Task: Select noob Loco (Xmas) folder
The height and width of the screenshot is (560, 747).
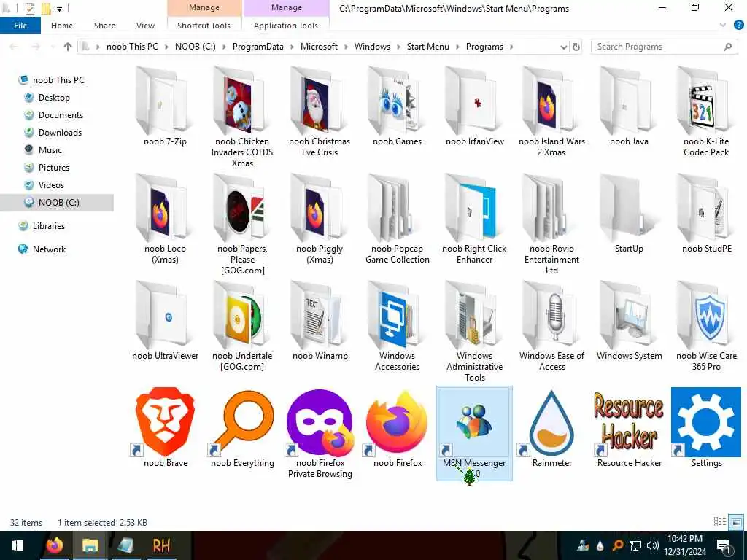Action: point(165,219)
